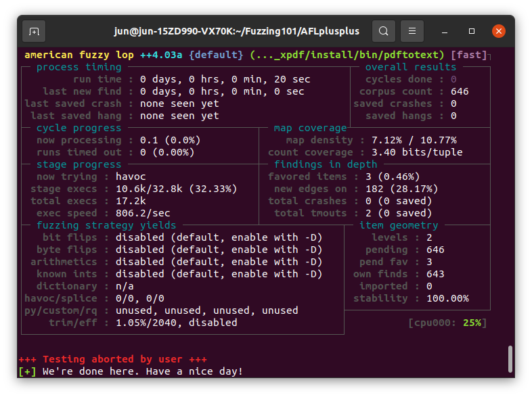The image size is (532, 397).
Task: Click the '++4.03a' version text
Action: [x=161, y=55]
